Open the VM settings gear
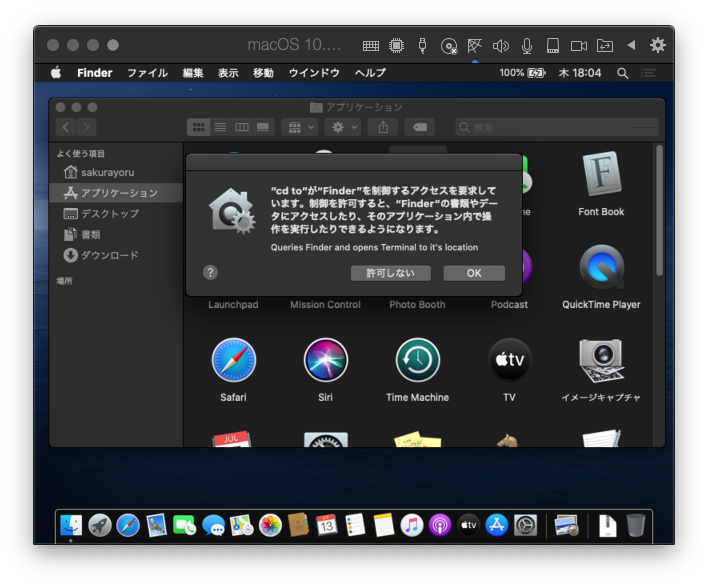Image resolution: width=708 pixels, height=586 pixels. pyautogui.click(x=657, y=45)
